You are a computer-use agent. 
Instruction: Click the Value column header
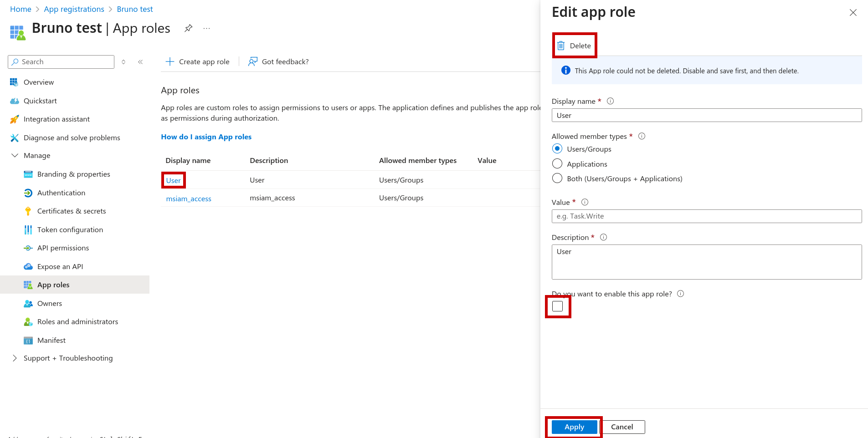487,160
